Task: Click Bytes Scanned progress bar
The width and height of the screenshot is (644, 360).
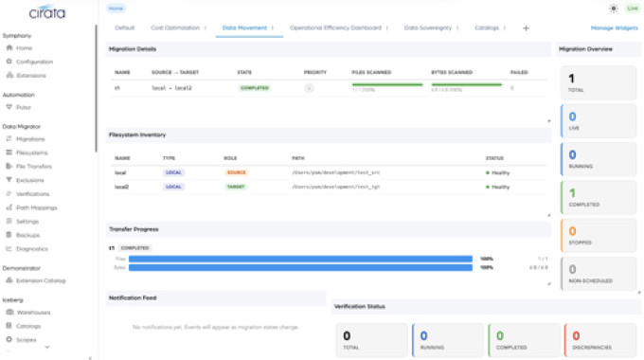Action: click(x=467, y=84)
